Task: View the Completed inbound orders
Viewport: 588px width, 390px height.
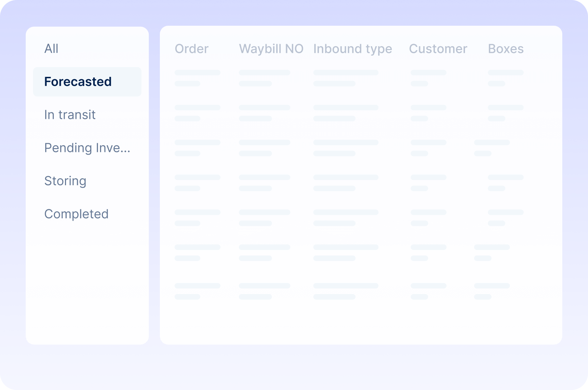Action: pyautogui.click(x=76, y=214)
